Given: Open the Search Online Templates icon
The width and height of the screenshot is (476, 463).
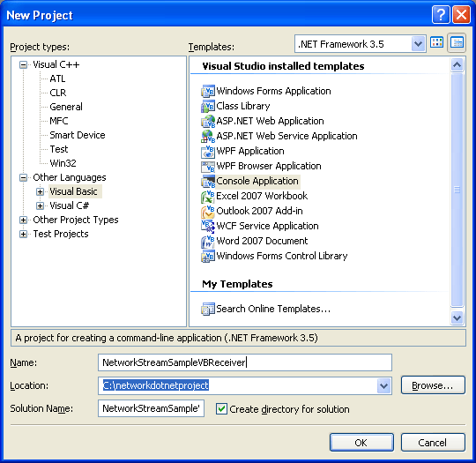Looking at the screenshot, I should [x=208, y=309].
